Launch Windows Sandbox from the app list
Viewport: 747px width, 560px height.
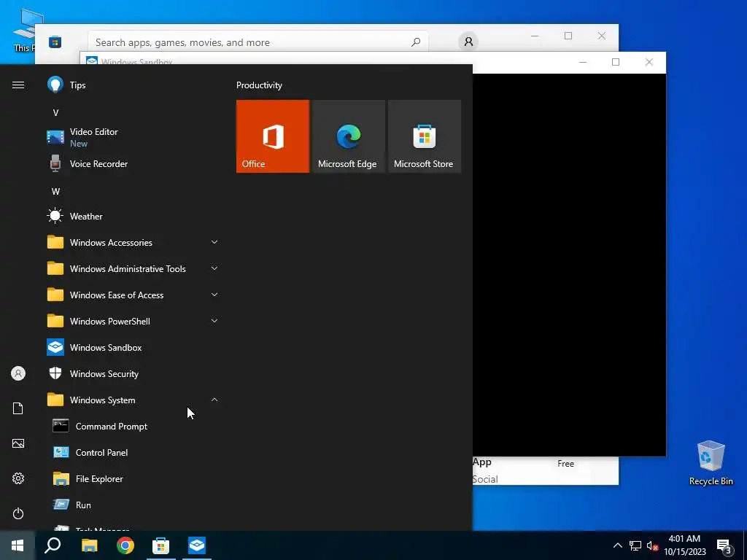coord(133,348)
